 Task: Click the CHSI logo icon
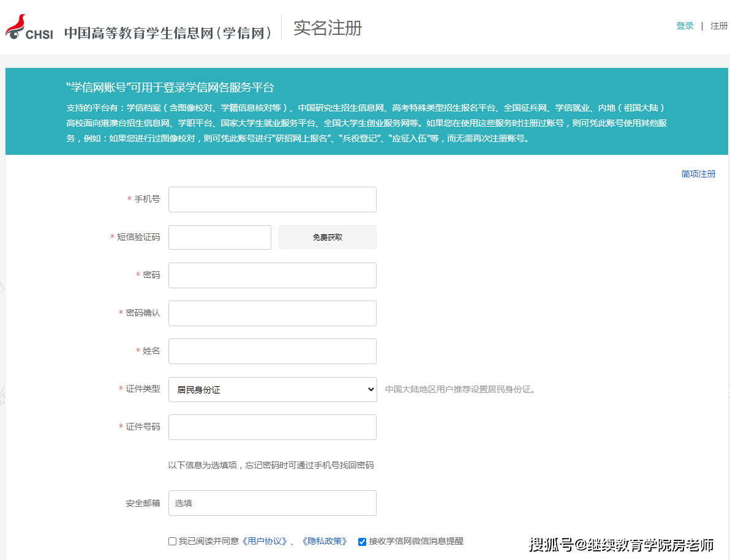[x=29, y=28]
